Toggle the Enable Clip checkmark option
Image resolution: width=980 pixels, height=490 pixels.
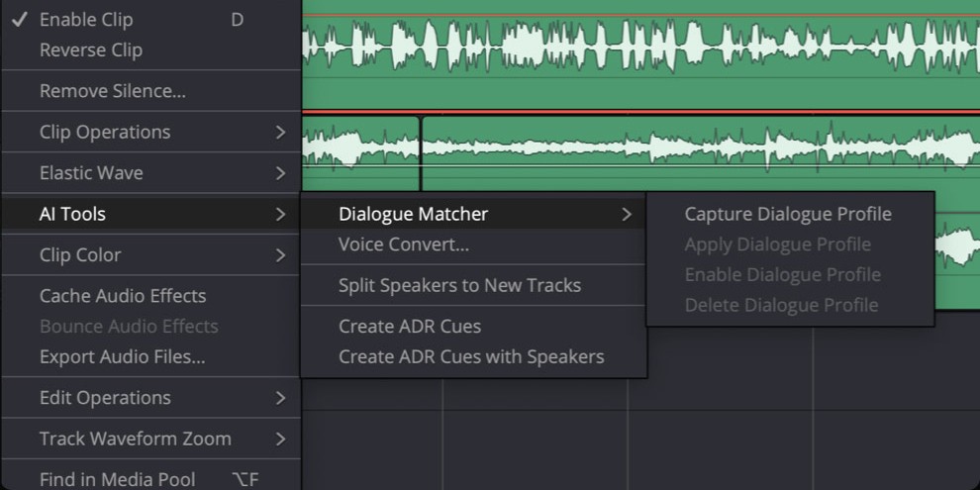(85, 20)
